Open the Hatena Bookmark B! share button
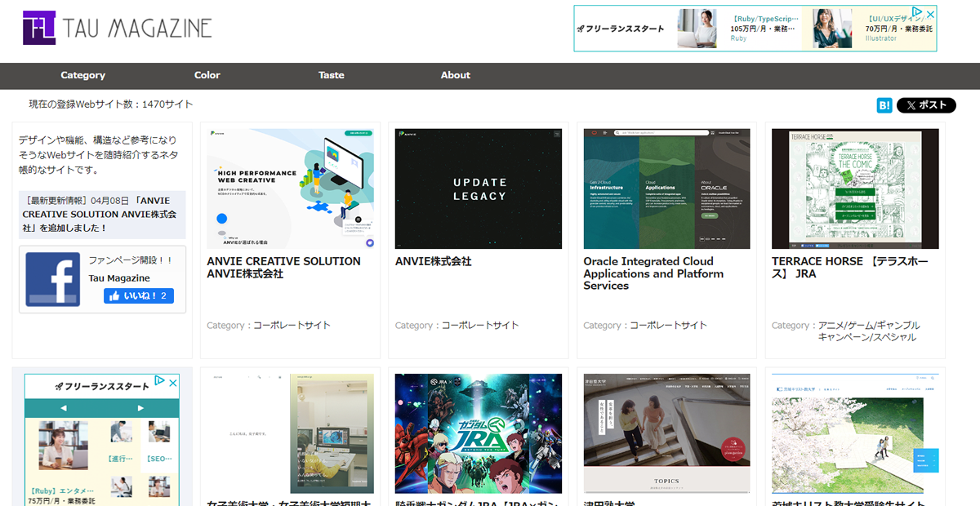 coord(884,105)
